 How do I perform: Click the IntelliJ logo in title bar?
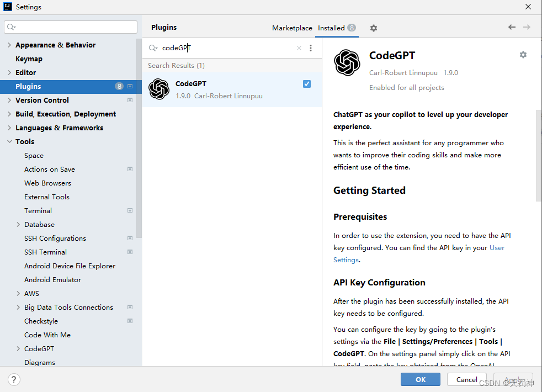click(x=8, y=7)
